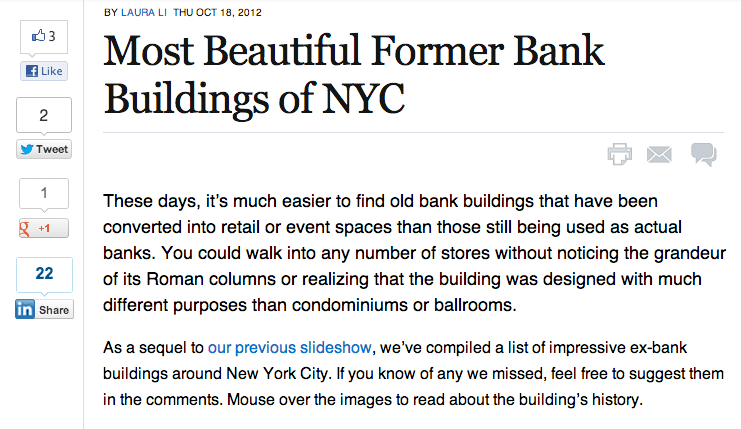Click the tweet count bubble showing 2

44,115
